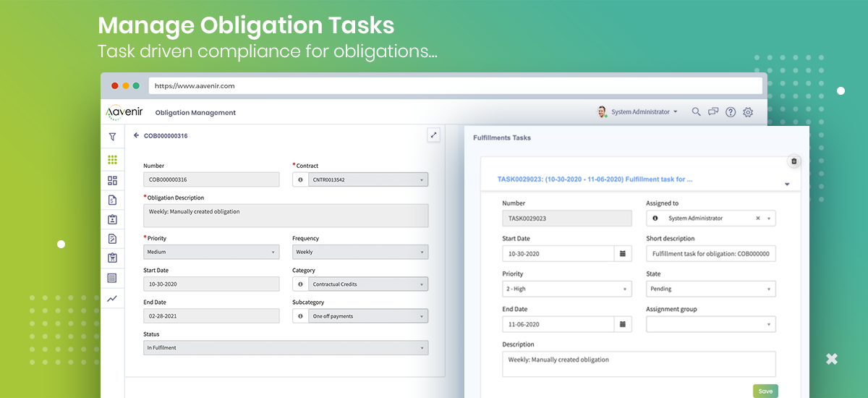
Task: Open the dashboard tiles sidebar icon
Action: 112,180
